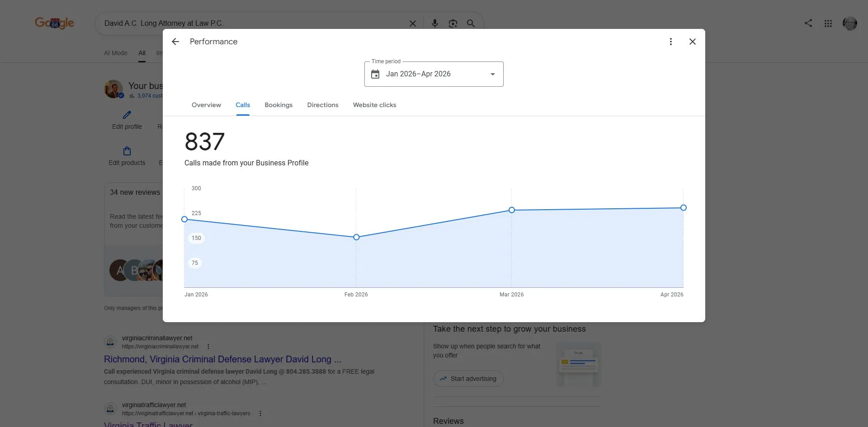Click the Mar 2026 data point on chart

pyautogui.click(x=512, y=210)
